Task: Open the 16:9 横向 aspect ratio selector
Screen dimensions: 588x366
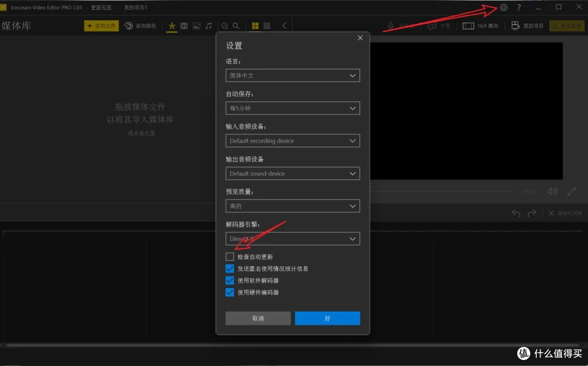Action: tap(480, 26)
